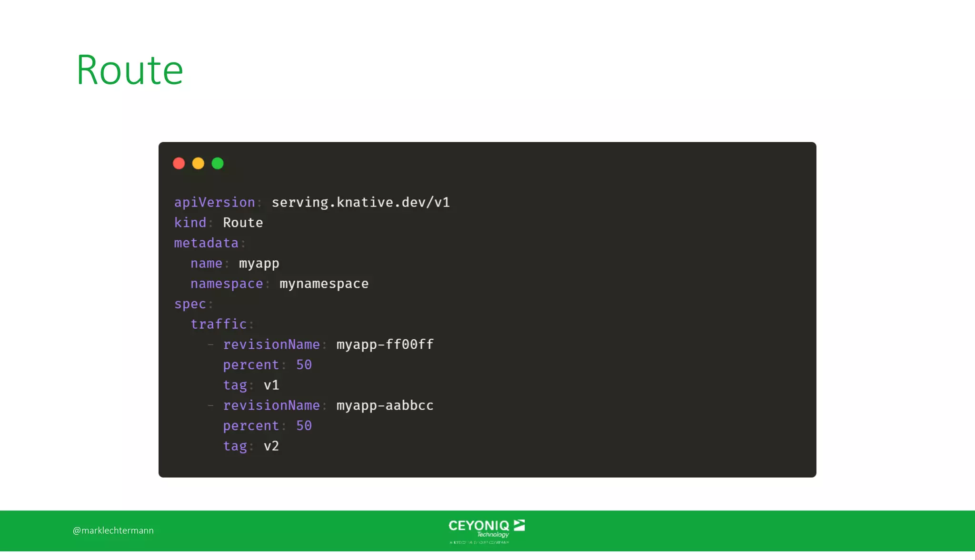Click the mynamespace value

(x=324, y=284)
